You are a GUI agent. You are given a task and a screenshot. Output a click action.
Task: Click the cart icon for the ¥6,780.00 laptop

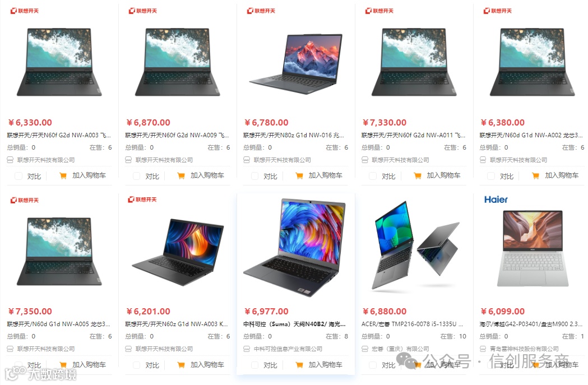pyautogui.click(x=299, y=175)
